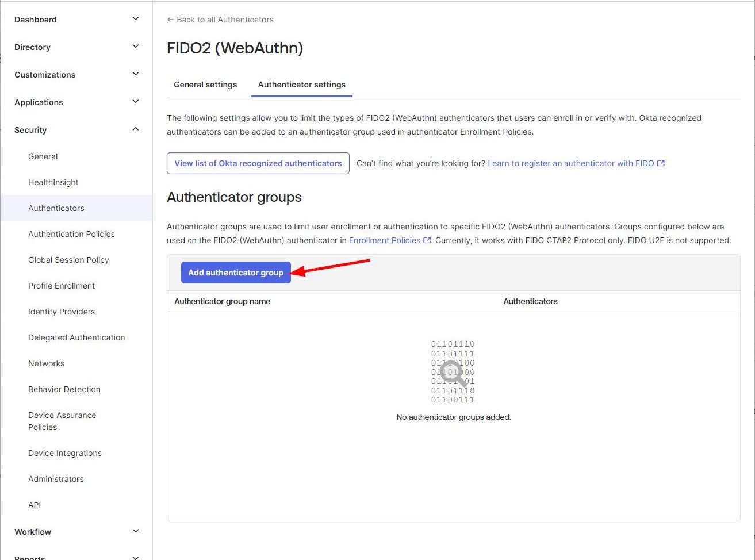Screen dimensions: 755x560
Task: Expand the Dashboard menu chevron
Action: point(136,19)
